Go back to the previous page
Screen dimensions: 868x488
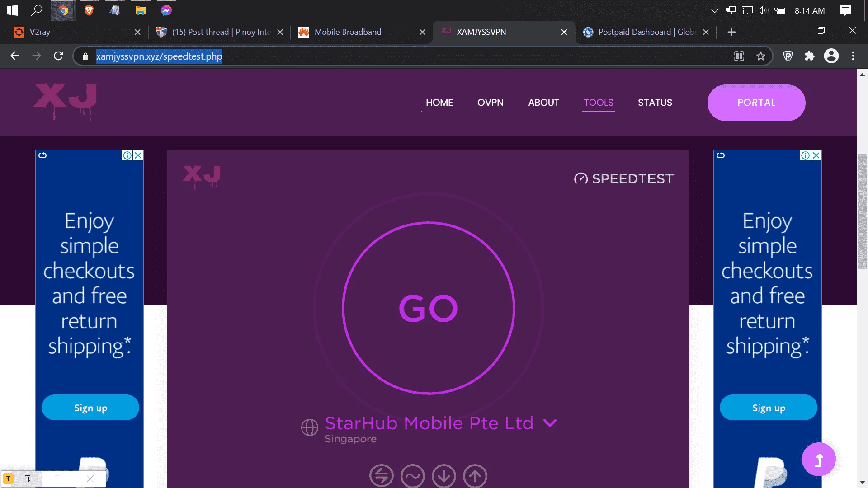click(x=15, y=56)
